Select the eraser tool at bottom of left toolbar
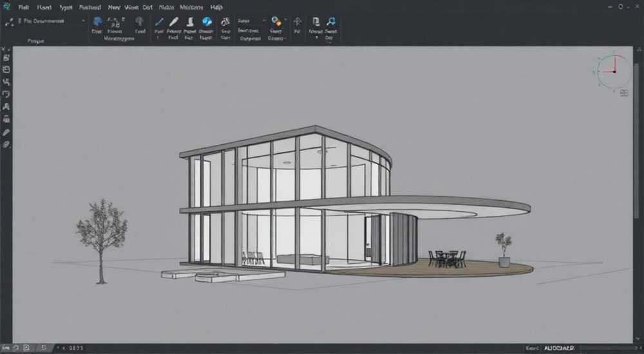This screenshot has height=354, width=644. pos(6,145)
